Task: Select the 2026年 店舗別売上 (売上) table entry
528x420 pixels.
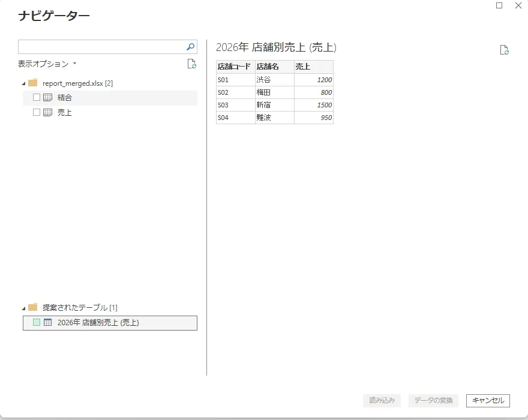Action: 110,323
